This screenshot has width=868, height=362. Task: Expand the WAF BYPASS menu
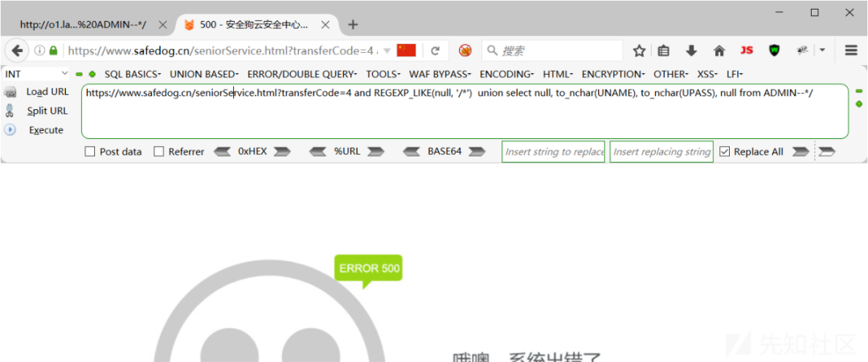(x=440, y=74)
